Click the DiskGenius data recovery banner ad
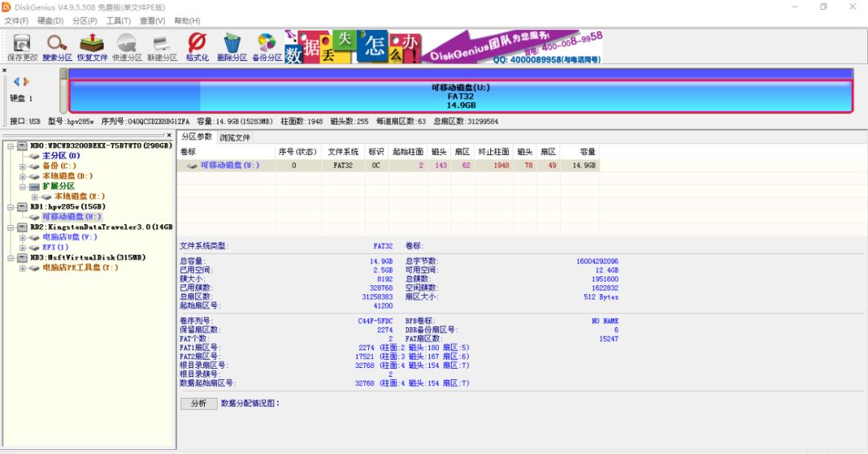868x454 pixels. pyautogui.click(x=444, y=47)
